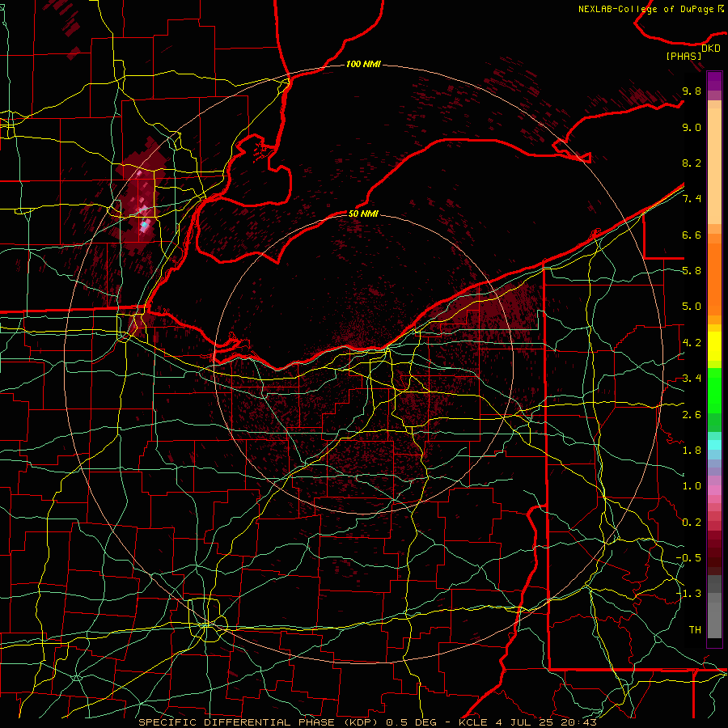Select the 2.6 scale value
Viewport: 728px width, 728px height.
pos(692,414)
